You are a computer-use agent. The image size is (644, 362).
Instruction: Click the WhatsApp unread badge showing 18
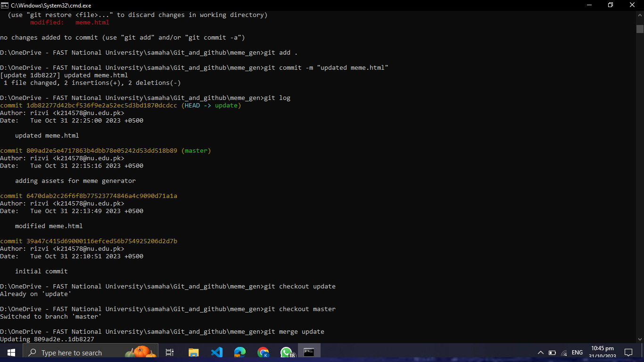tap(292, 354)
